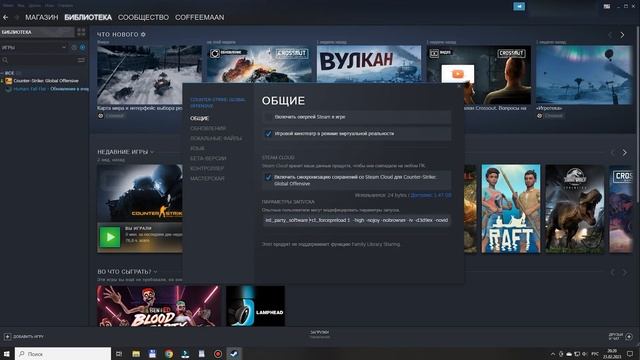Open the Crossout update news card
The height and width of the screenshot is (360, 640).
[x=259, y=64]
